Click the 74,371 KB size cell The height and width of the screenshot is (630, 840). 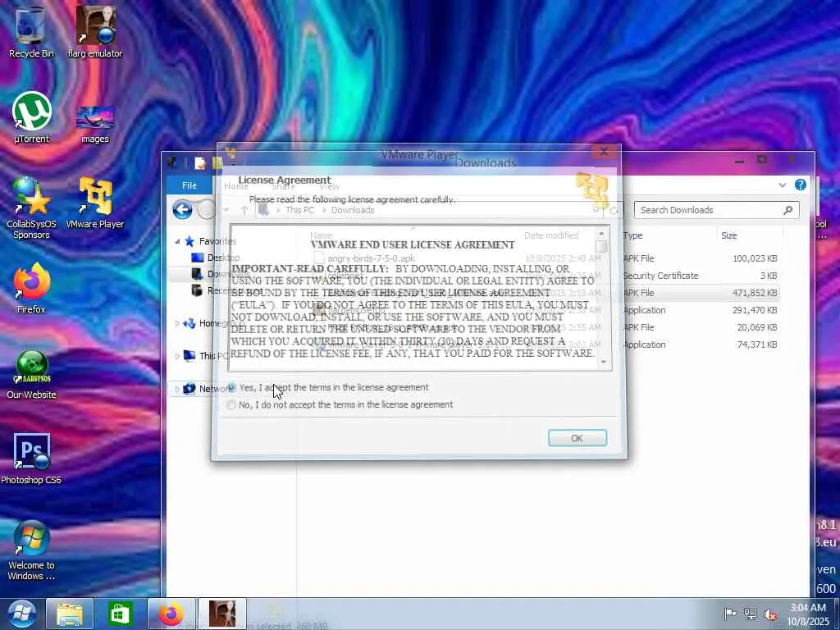(757, 345)
